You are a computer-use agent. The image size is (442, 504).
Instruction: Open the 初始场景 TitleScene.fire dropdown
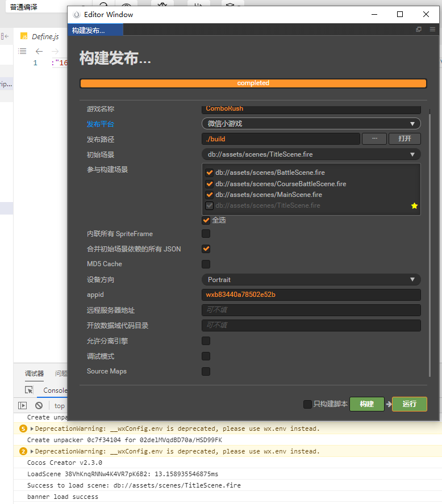[x=311, y=154]
